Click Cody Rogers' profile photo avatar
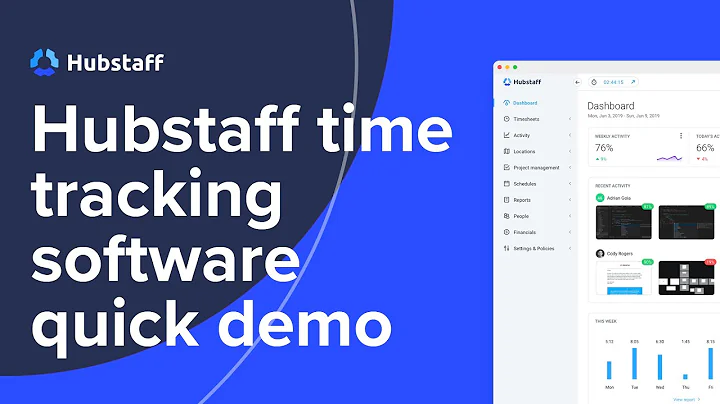Viewport: 720px width, 404px height. (x=600, y=253)
